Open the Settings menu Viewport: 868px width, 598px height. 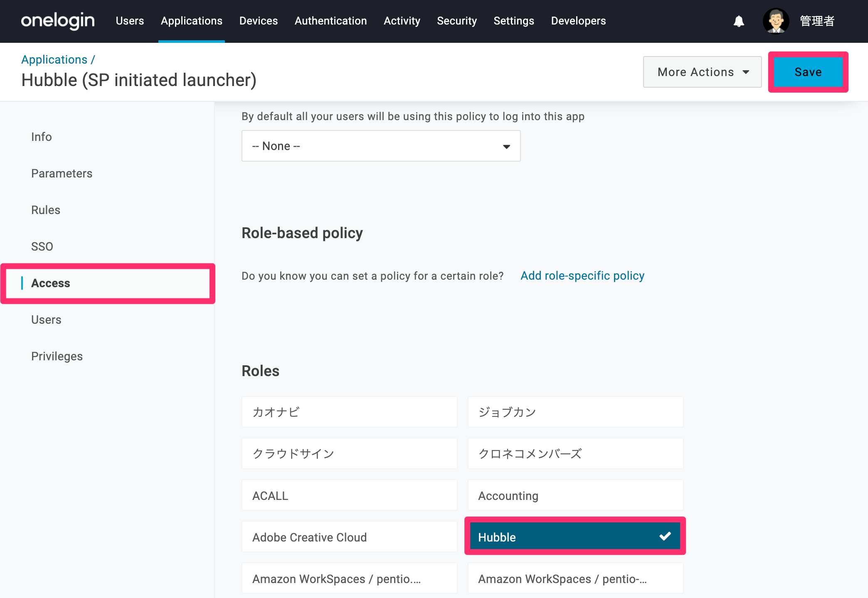pos(514,21)
